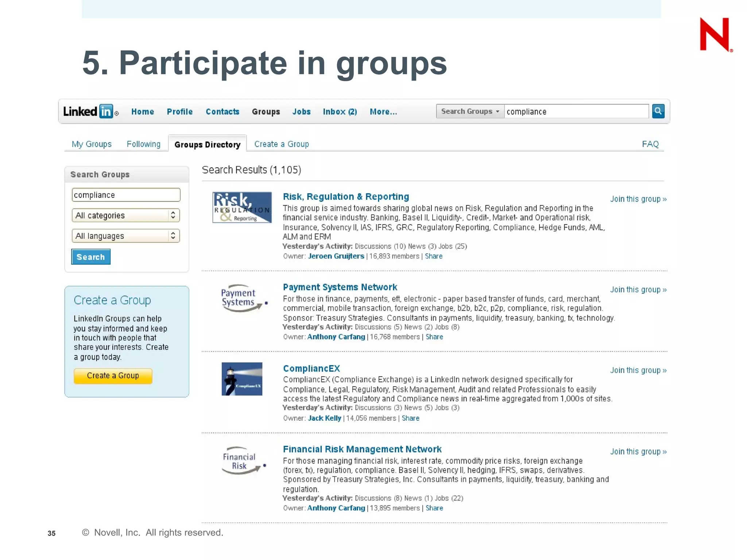Open Anthony Carfang under Financial Risk Management

click(x=336, y=508)
